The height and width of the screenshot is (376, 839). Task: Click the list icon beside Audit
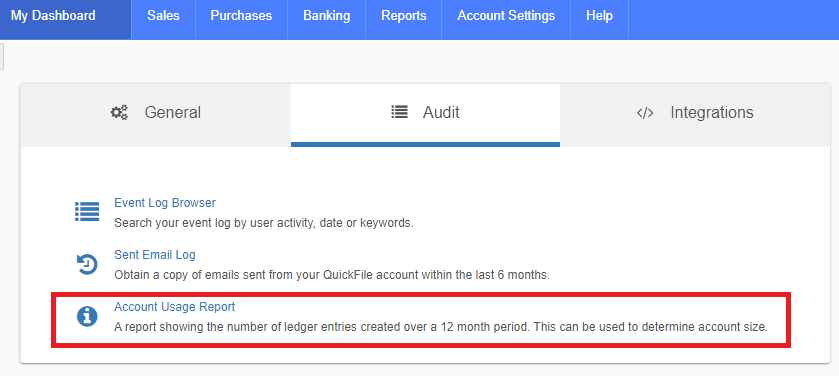(x=399, y=112)
